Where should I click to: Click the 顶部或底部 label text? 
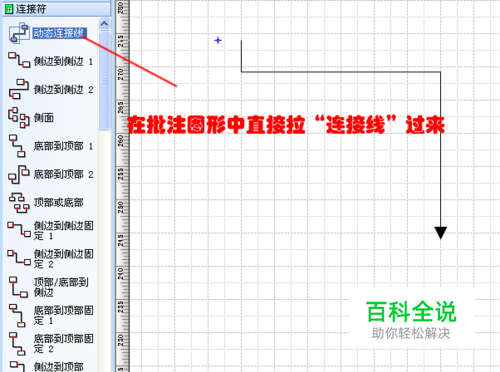coord(59,202)
